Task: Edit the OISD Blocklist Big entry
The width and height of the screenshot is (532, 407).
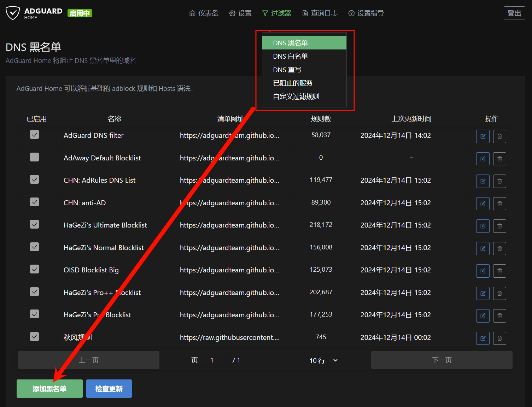Action: tap(483, 271)
